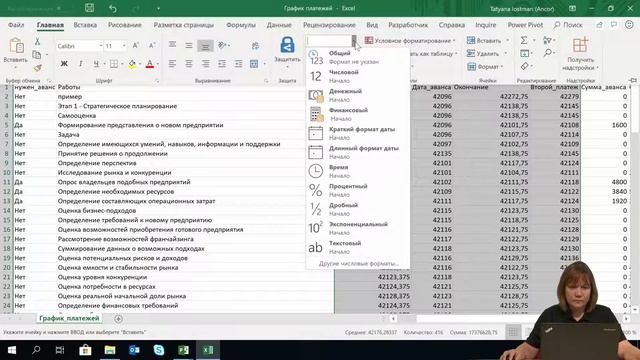This screenshot has width=640, height=360.
Task: Increase font size with larger A
Action: point(136,46)
